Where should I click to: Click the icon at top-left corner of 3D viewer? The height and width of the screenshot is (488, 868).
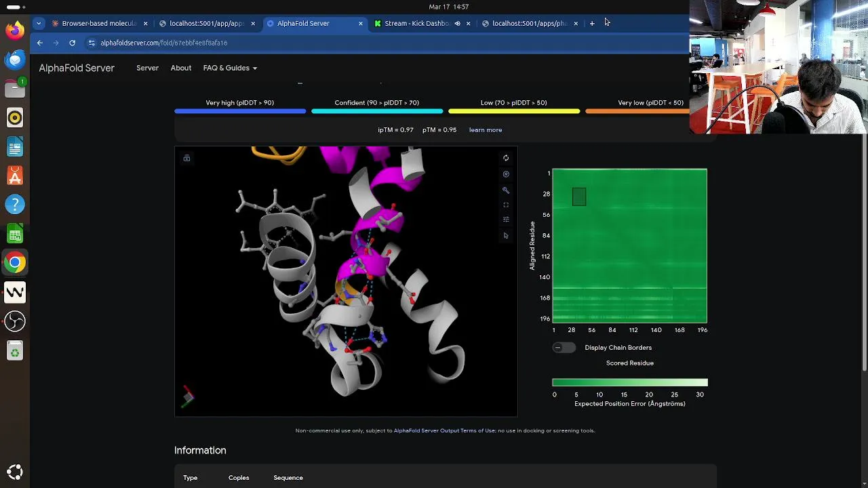(186, 158)
